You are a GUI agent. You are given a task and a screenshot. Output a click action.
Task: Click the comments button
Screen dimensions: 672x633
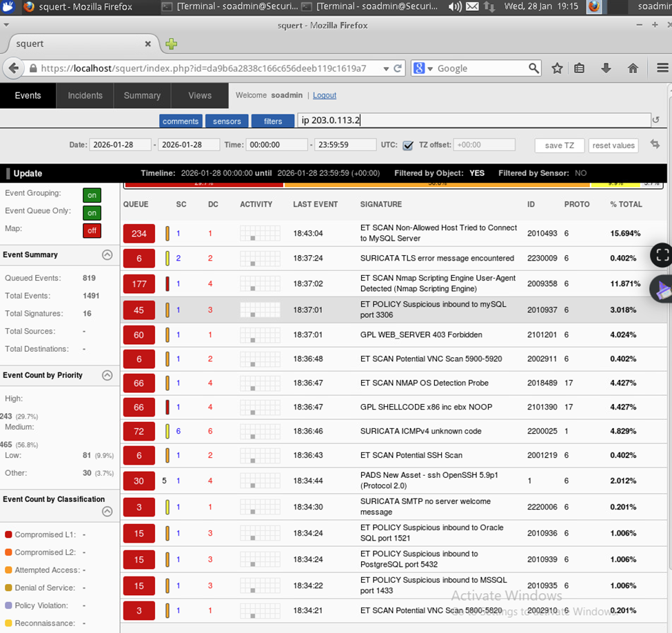click(181, 121)
